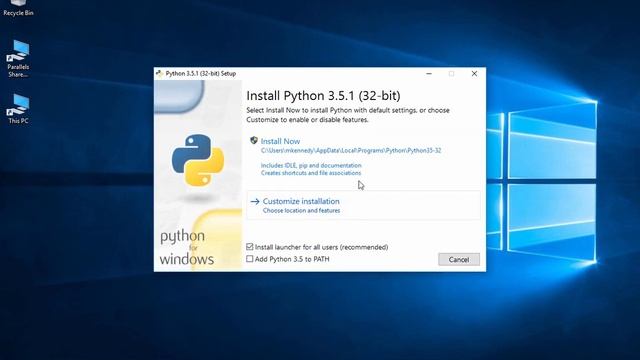Uncheck Install launcher for all users

coord(250,247)
